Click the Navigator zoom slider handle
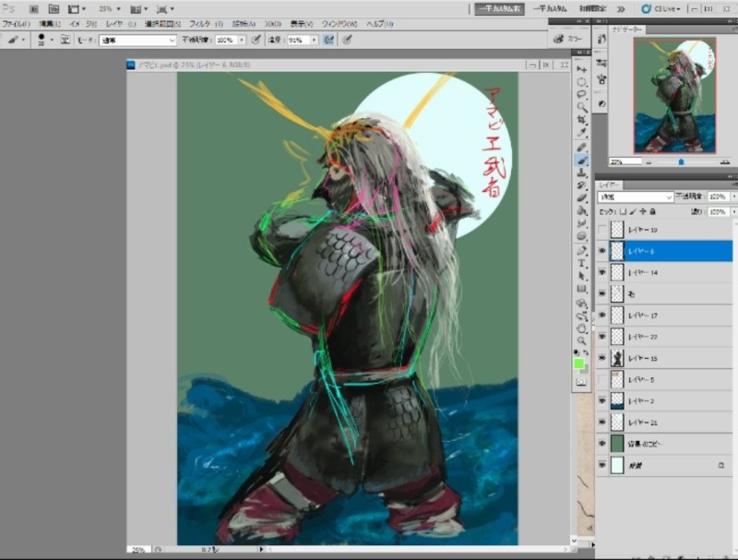 pos(681,161)
